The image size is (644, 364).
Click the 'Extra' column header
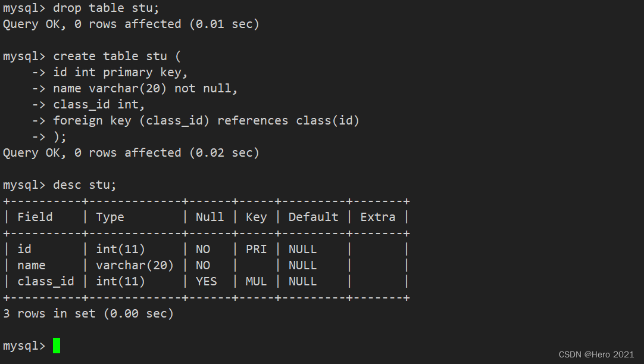[x=378, y=217]
